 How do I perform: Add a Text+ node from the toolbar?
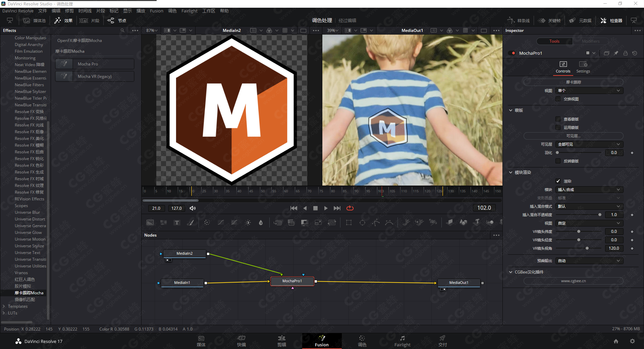pos(177,222)
